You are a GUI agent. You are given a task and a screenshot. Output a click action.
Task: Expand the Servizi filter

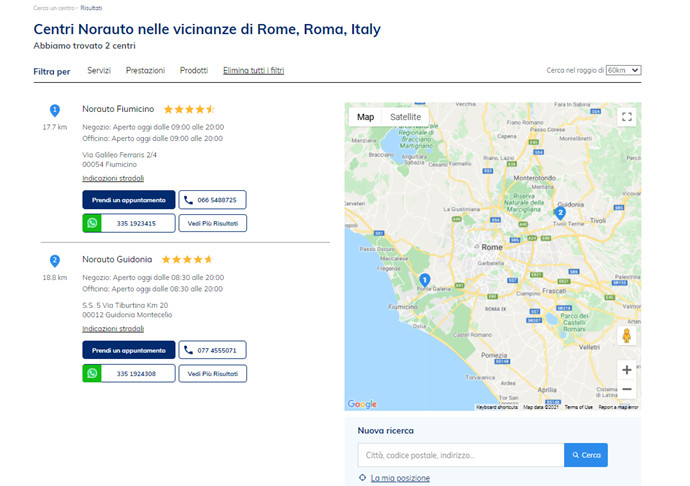pyautogui.click(x=99, y=70)
